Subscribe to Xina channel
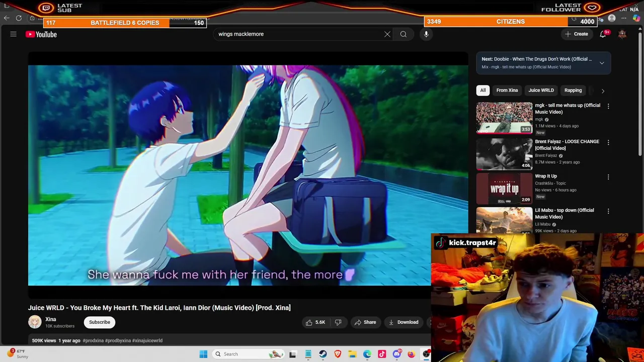Screen dimensions: 644x362 (x=100, y=322)
